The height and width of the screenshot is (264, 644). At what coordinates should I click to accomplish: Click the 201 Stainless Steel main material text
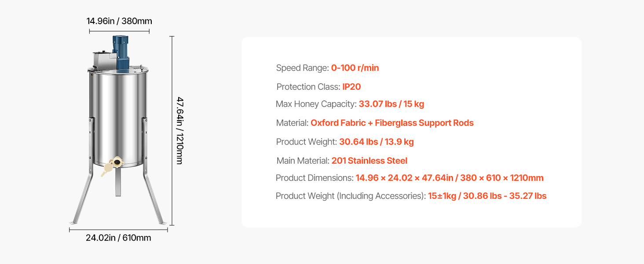pyautogui.click(x=370, y=161)
